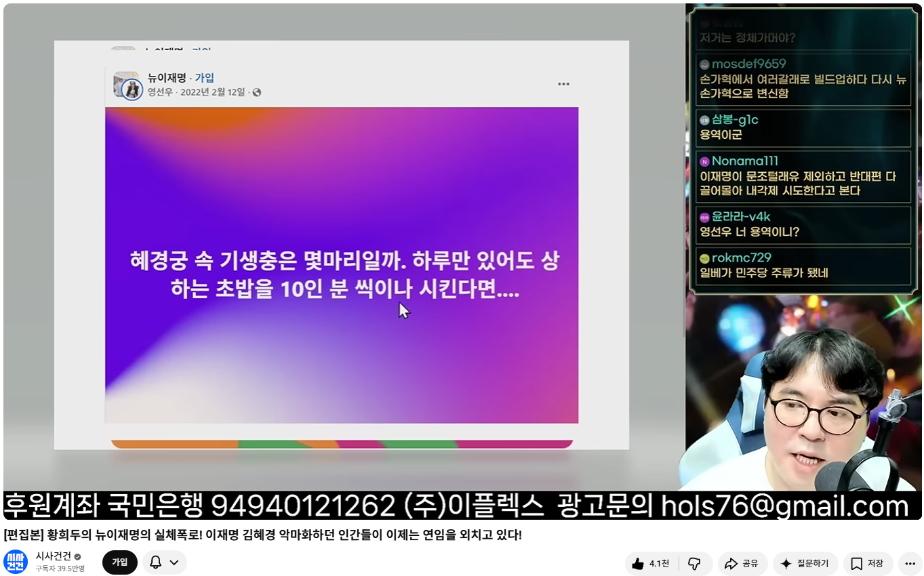Click the verified badge next to 시사건건
The height and width of the screenshot is (576, 924).
click(x=77, y=556)
